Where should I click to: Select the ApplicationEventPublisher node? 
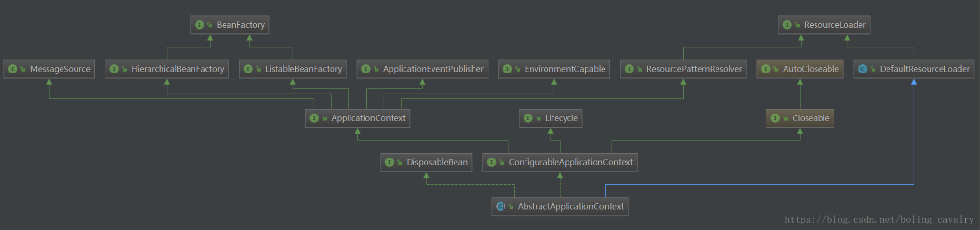(422, 69)
